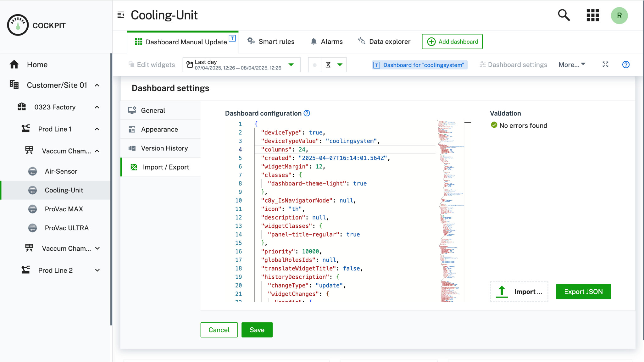The width and height of the screenshot is (644, 362).
Task: Toggle the 'Dashboard for coolingsystem' type badge
Action: coord(419,65)
